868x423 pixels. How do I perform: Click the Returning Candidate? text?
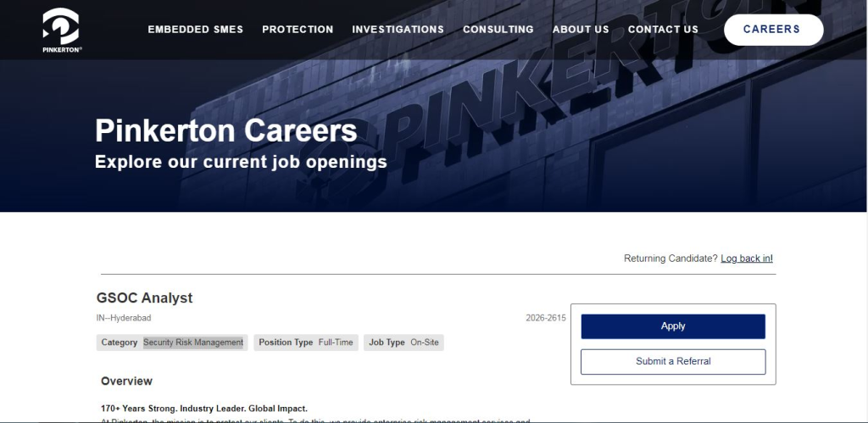tap(670, 259)
